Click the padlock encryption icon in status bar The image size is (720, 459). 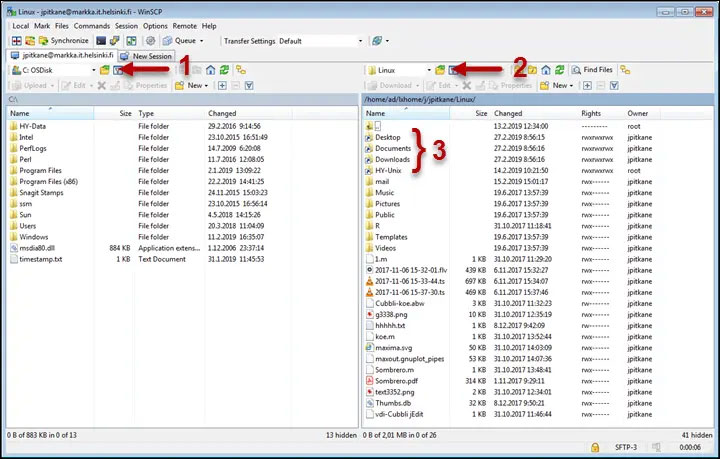(595, 447)
